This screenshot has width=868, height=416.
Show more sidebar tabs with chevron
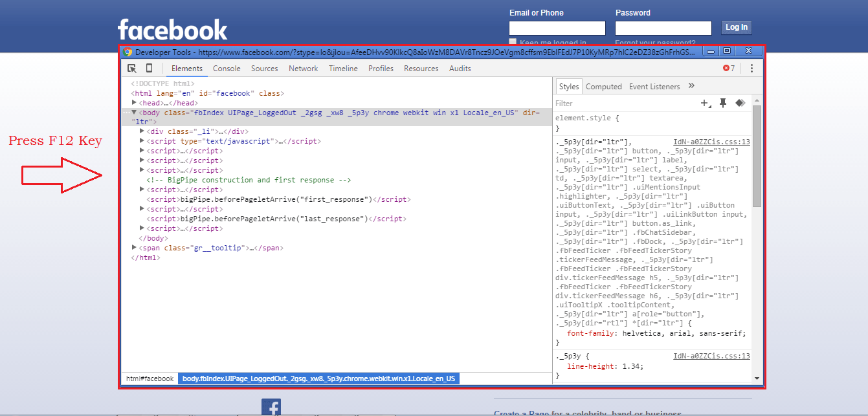click(691, 86)
